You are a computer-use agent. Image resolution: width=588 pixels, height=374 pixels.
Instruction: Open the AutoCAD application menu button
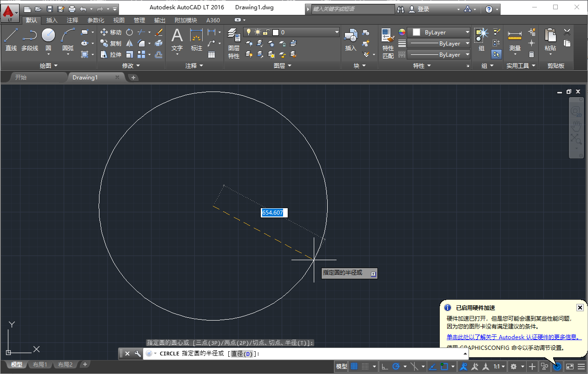[10, 13]
